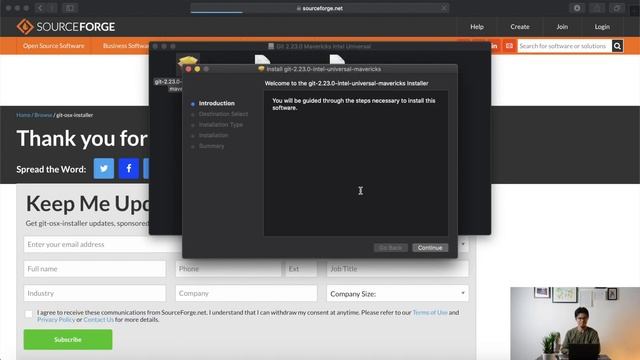This screenshot has height=360, width=640.
Task: Click the Home breadcrumb link
Action: pos(23,115)
